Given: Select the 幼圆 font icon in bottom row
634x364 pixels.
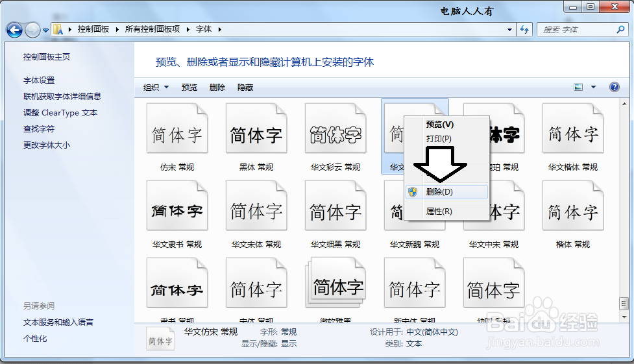Looking at the screenshot, I should point(494,283).
